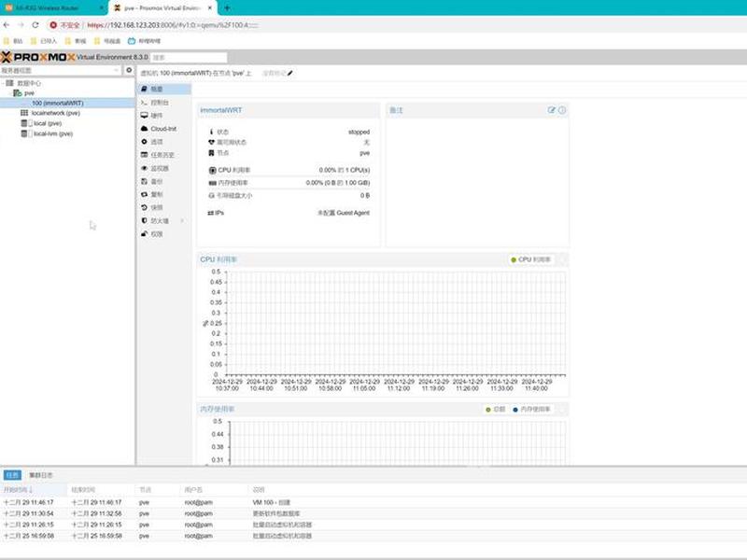The image size is (747, 560).
Task: Click the Snapshots history icon in VM menu
Action: point(145,207)
